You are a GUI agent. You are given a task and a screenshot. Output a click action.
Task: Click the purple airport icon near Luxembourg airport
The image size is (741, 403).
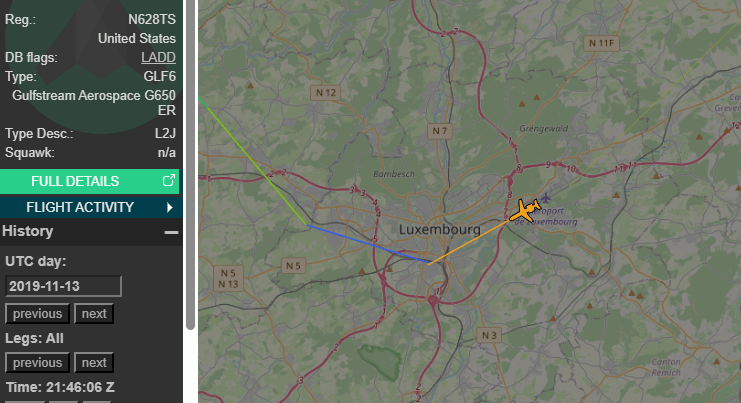click(x=546, y=197)
